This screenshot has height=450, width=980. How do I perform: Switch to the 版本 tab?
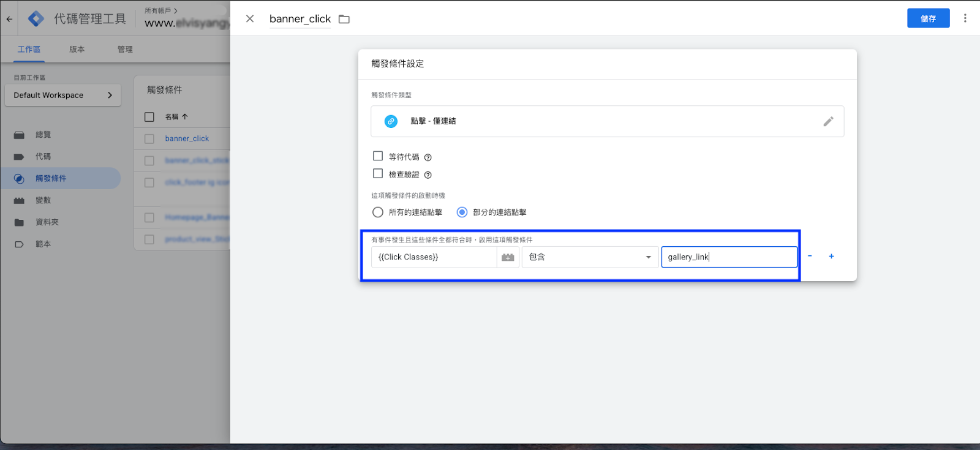(x=77, y=50)
